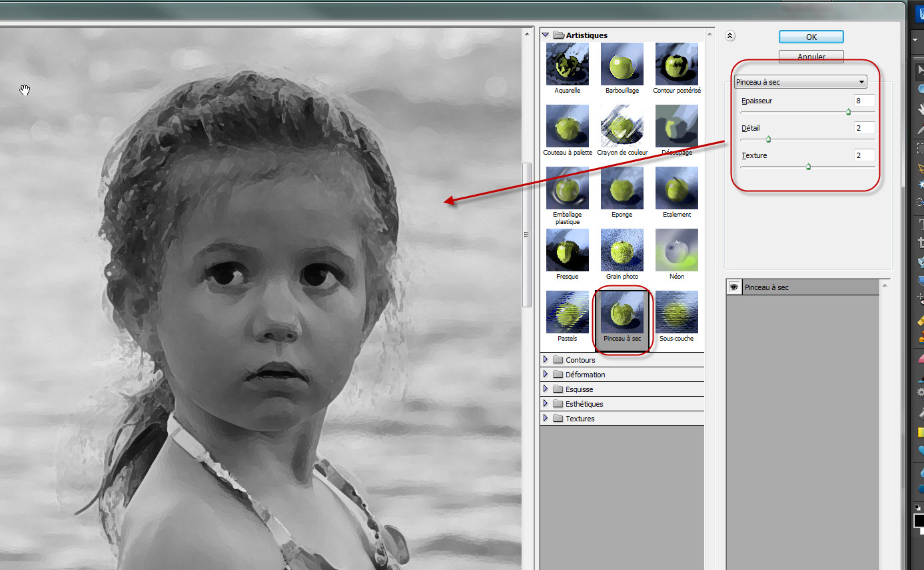This screenshot has width=924, height=570.
Task: Select the Fresque filter thumbnail
Action: point(567,250)
